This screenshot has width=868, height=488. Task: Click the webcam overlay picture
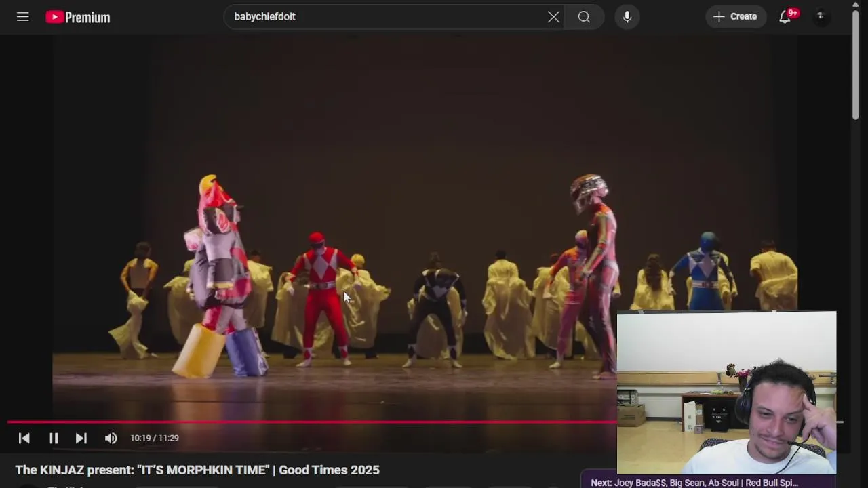[727, 392]
